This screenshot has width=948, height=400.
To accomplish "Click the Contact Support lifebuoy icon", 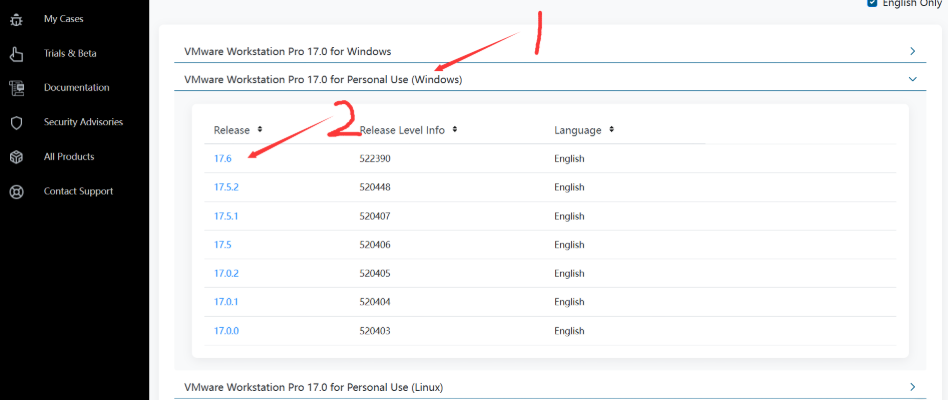I will click(x=16, y=192).
